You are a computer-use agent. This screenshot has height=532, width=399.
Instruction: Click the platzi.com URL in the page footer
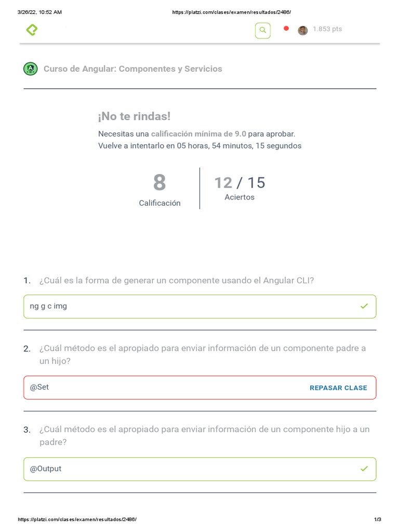point(77,520)
